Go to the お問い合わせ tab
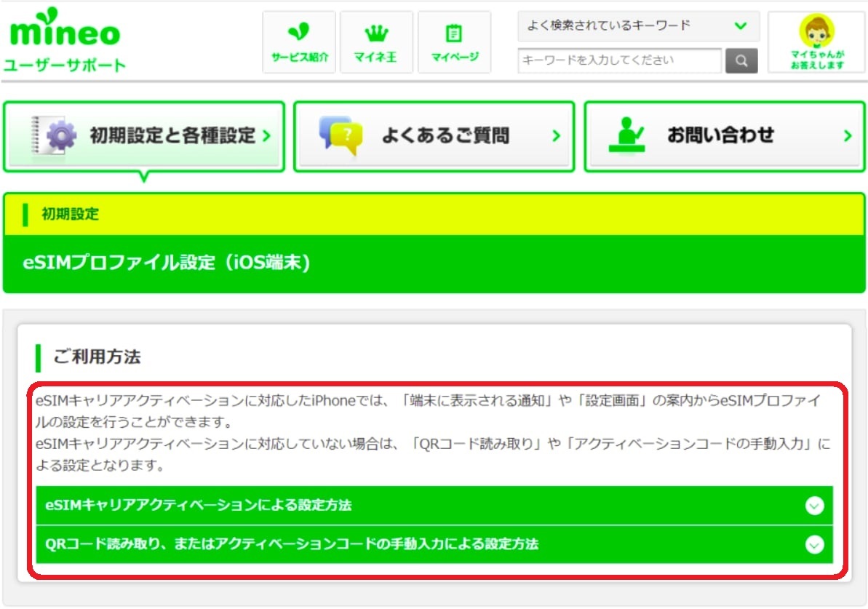The image size is (868, 609). [x=720, y=136]
